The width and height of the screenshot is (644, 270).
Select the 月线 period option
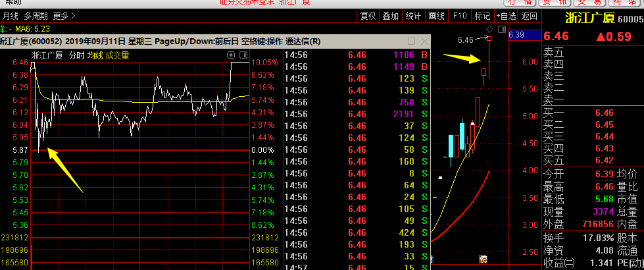click(x=11, y=16)
